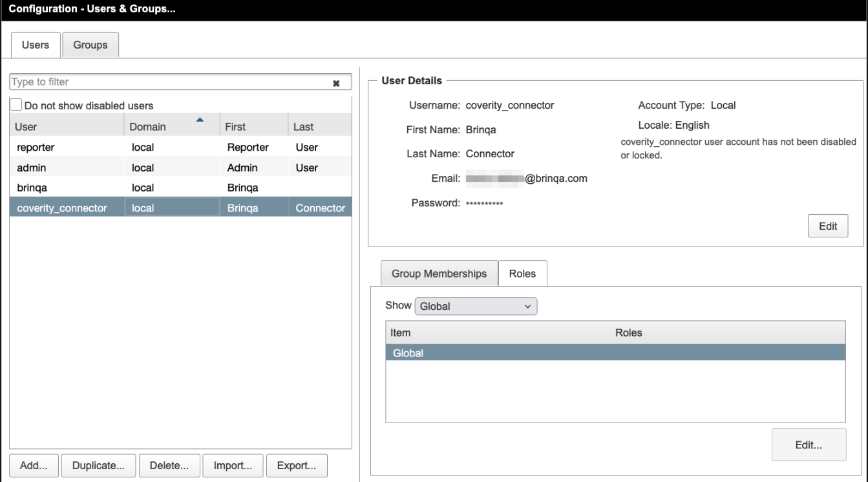Select the brinqa user row
Viewport: 868px width, 482px height.
tap(181, 188)
